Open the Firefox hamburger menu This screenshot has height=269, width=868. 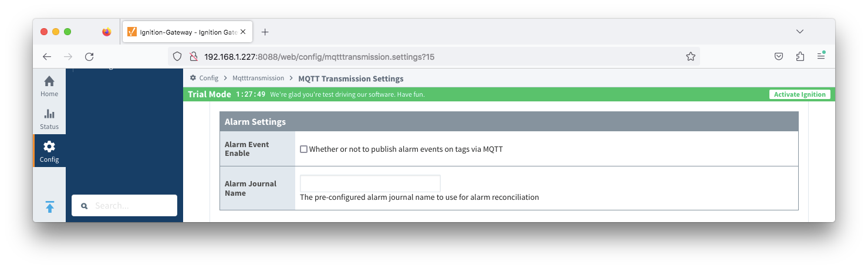tap(821, 57)
